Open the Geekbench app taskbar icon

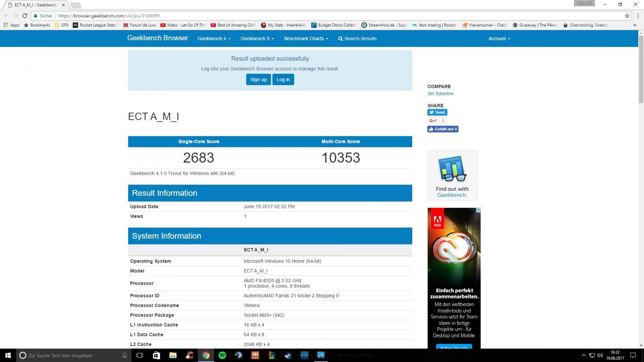(321, 355)
